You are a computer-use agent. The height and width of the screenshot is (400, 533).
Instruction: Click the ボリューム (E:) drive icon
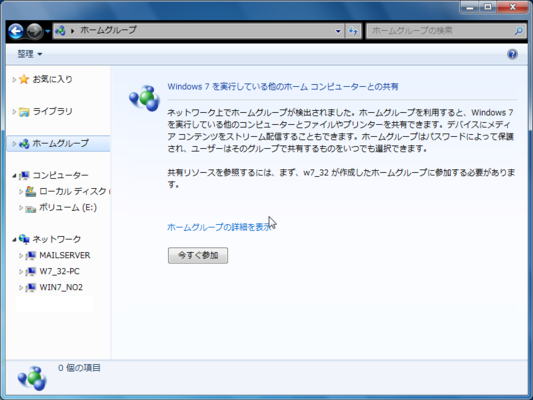click(x=31, y=208)
